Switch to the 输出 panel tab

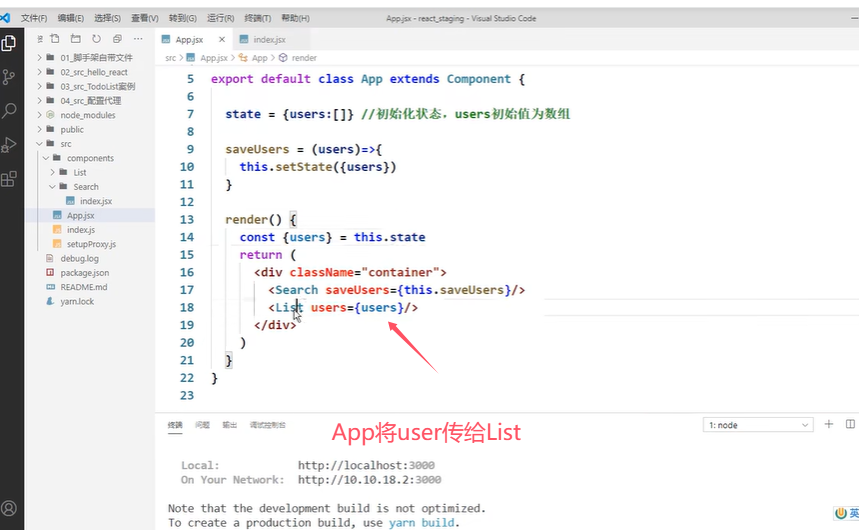click(230, 425)
